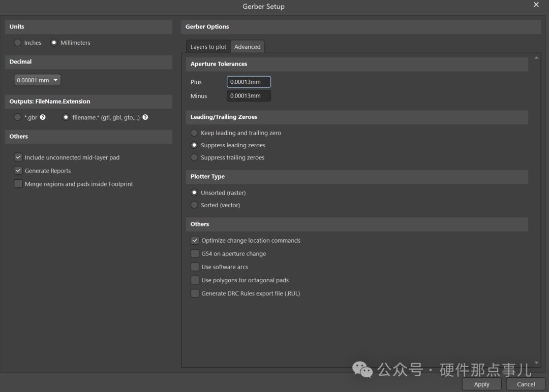Click the Apply button
The height and width of the screenshot is (392, 549).
click(x=482, y=384)
